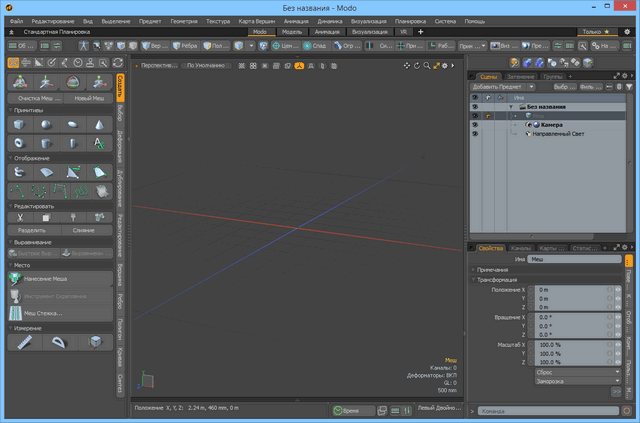This screenshot has height=423, width=640.
Task: Click the Новый Меш button
Action: click(x=89, y=98)
